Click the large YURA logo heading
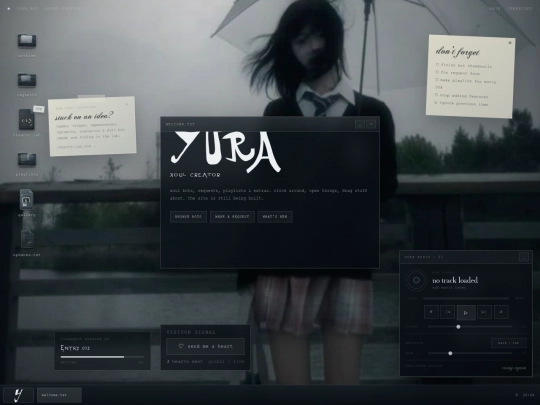 pos(226,152)
